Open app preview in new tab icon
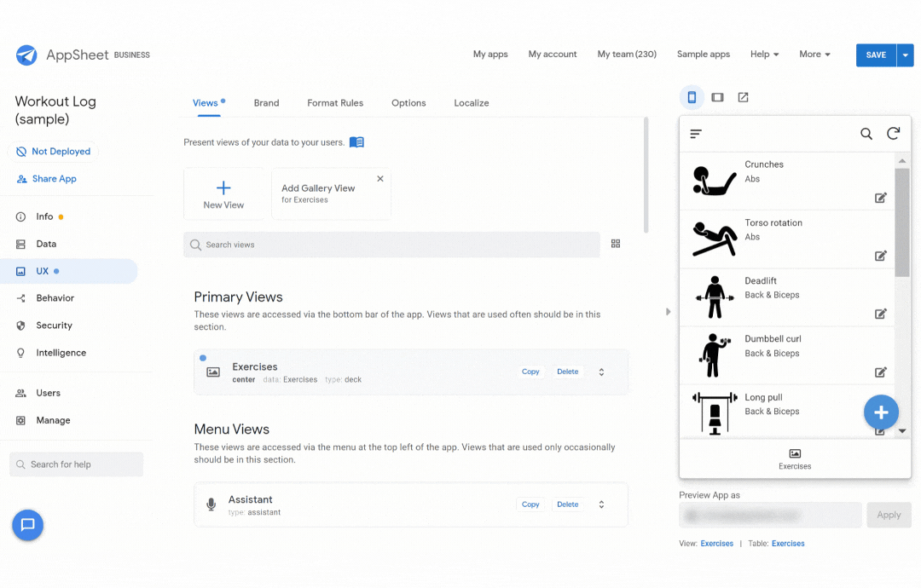 [743, 97]
